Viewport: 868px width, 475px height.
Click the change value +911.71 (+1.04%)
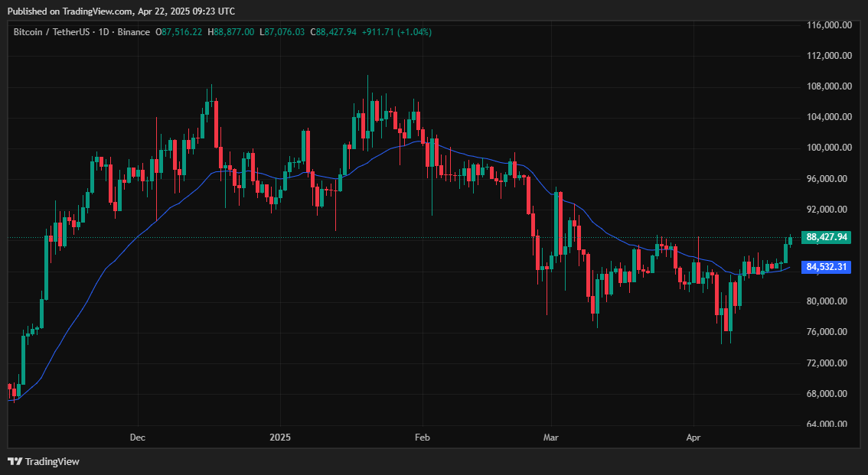pyautogui.click(x=396, y=32)
